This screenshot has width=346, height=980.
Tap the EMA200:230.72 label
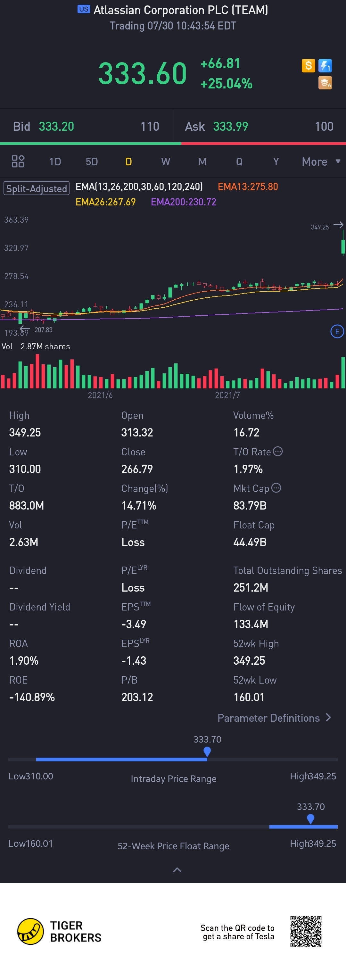[184, 202]
